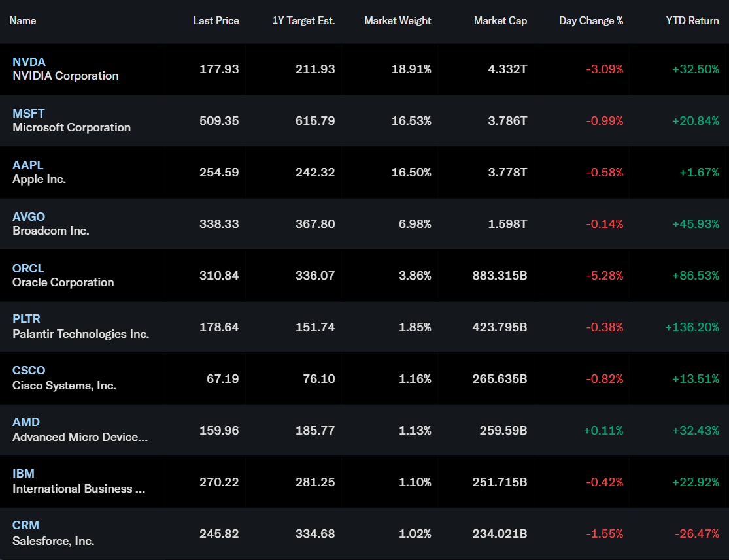The width and height of the screenshot is (729, 560).
Task: Click the 1Y Target Est. column header
Action: point(303,20)
